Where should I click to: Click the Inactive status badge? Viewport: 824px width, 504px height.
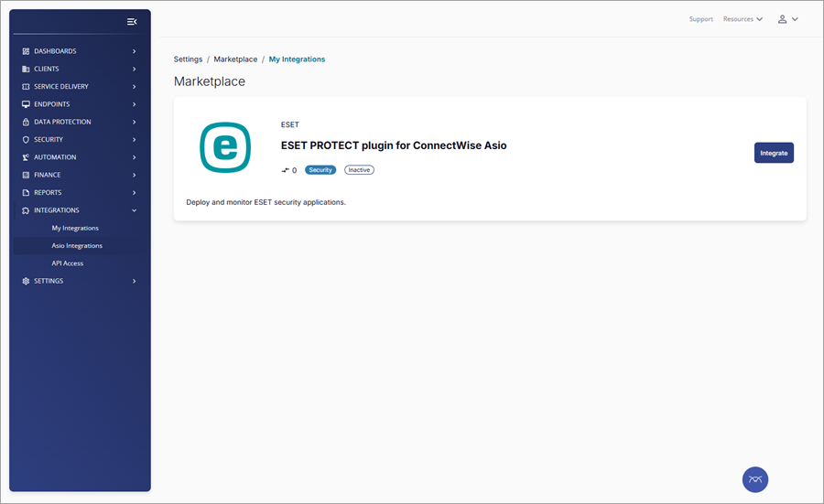tap(359, 170)
